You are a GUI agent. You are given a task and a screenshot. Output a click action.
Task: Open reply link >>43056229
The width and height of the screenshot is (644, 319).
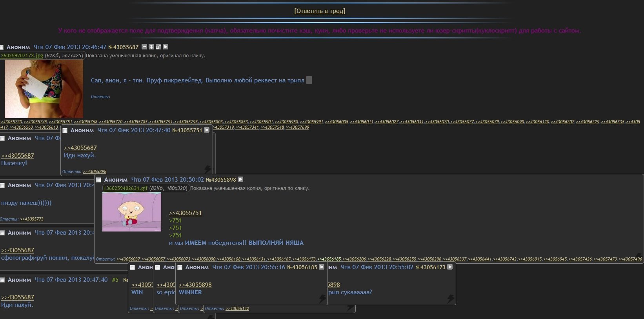pos(588,122)
